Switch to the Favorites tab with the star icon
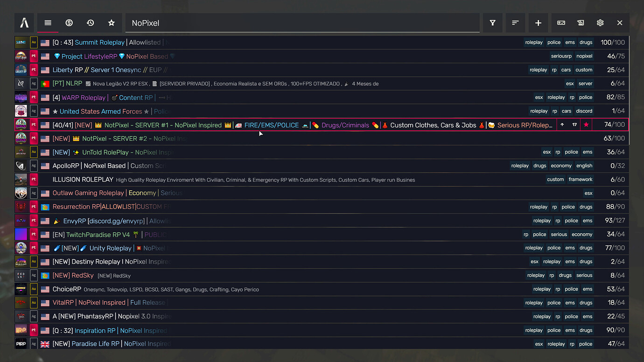This screenshot has width=644, height=362. [111, 22]
